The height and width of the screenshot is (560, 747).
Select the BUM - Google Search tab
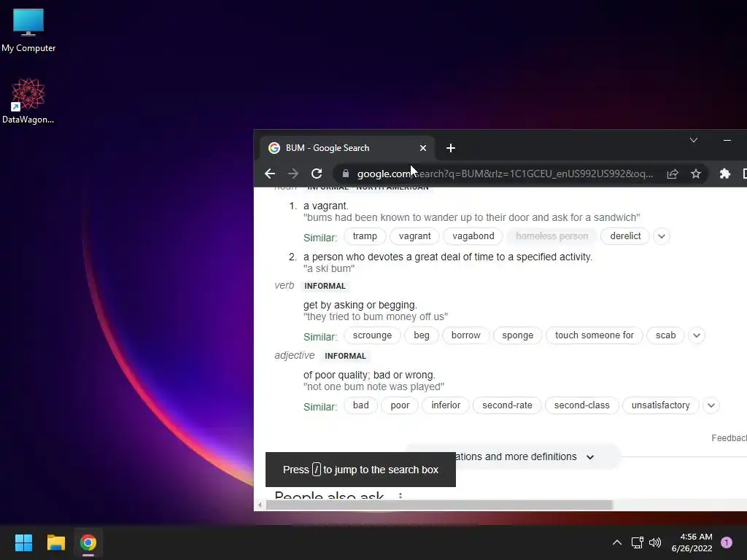pyautogui.click(x=347, y=148)
